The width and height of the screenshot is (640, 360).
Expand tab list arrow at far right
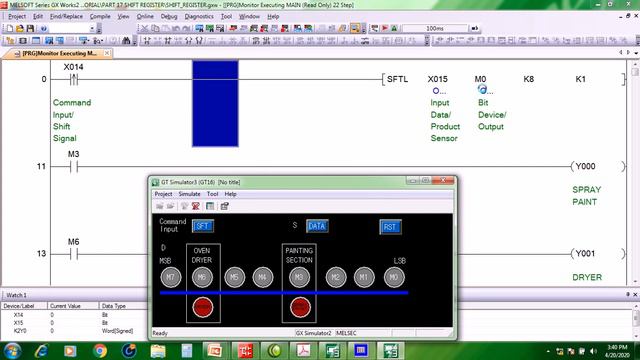pos(636,53)
